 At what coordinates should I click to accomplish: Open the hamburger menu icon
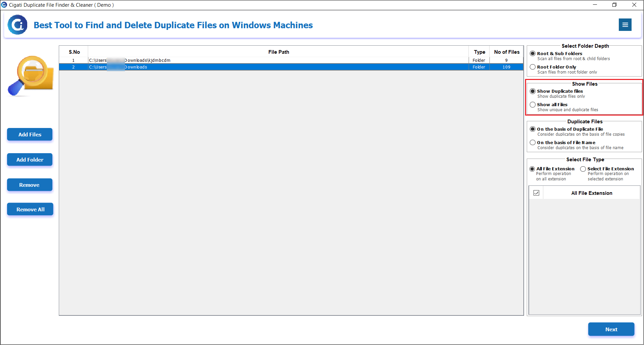625,25
